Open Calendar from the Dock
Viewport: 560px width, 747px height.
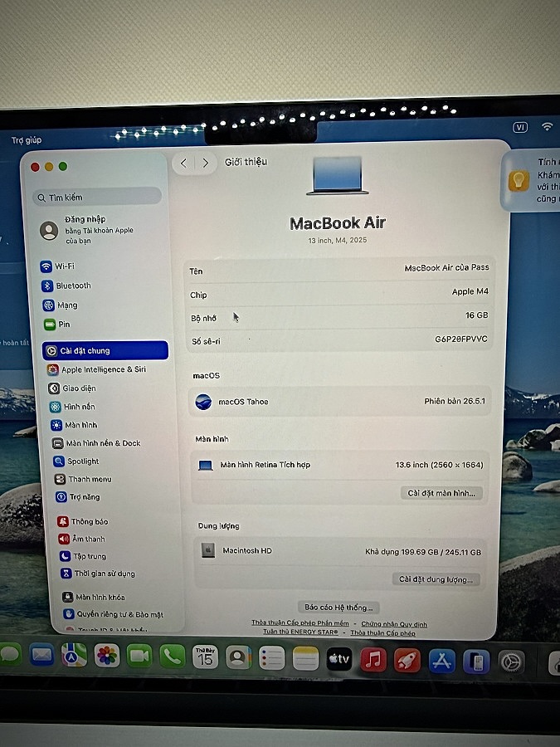coord(205,657)
